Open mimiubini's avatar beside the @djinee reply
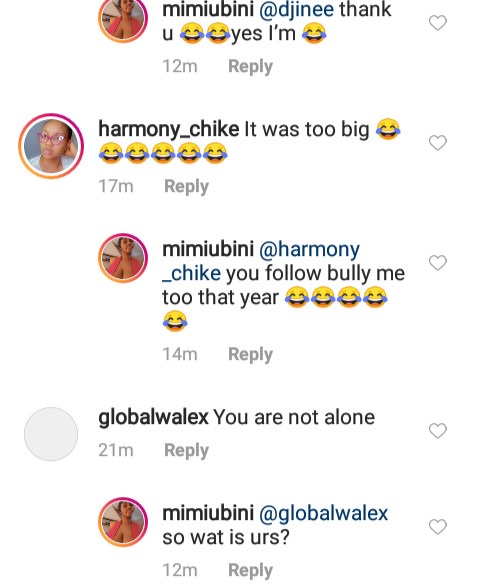 (123, 19)
